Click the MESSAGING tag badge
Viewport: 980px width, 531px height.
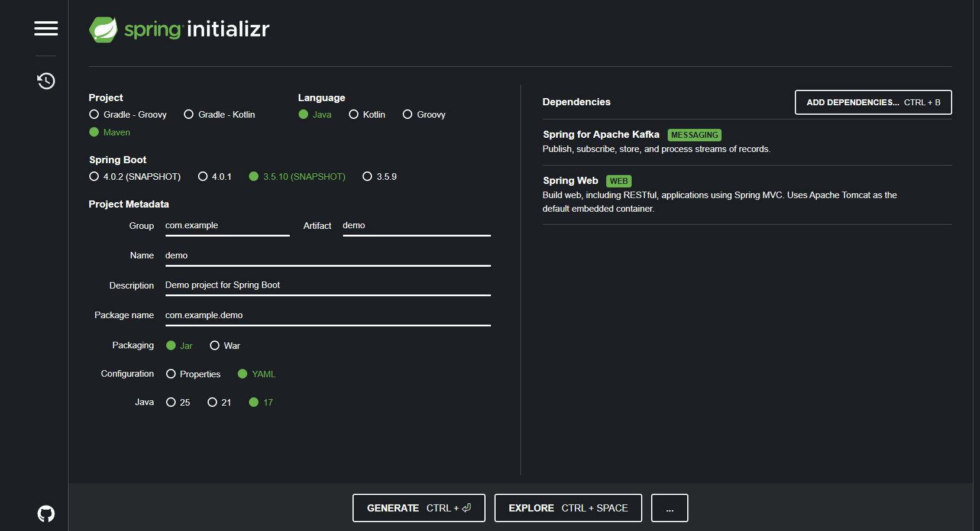click(694, 135)
